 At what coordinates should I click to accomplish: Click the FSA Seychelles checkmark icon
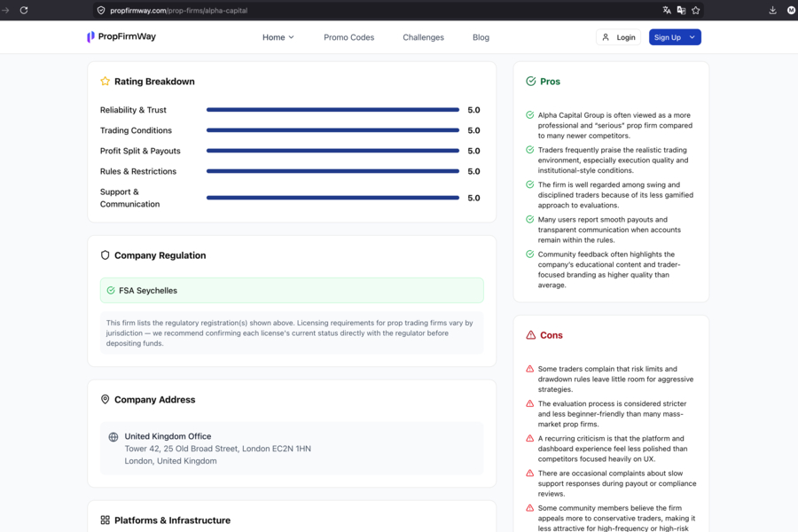coord(111,290)
